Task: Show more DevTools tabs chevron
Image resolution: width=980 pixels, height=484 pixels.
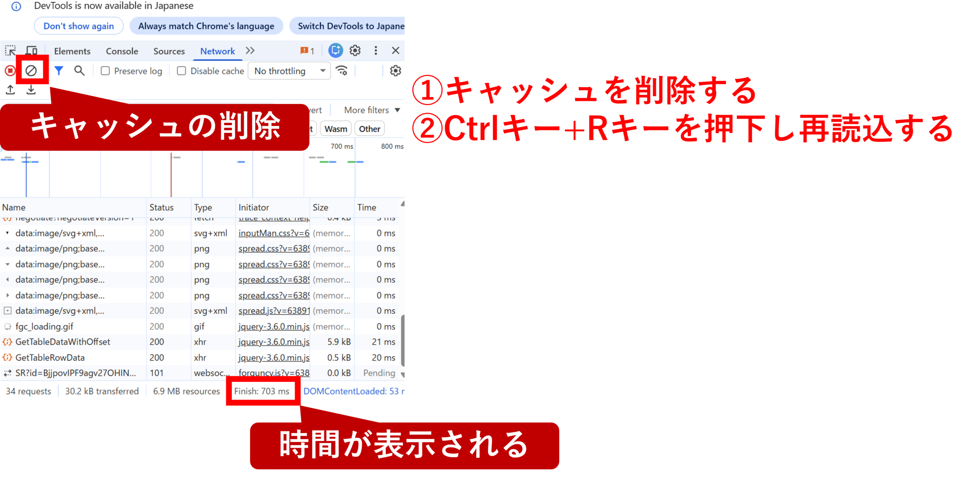Action: 250,51
